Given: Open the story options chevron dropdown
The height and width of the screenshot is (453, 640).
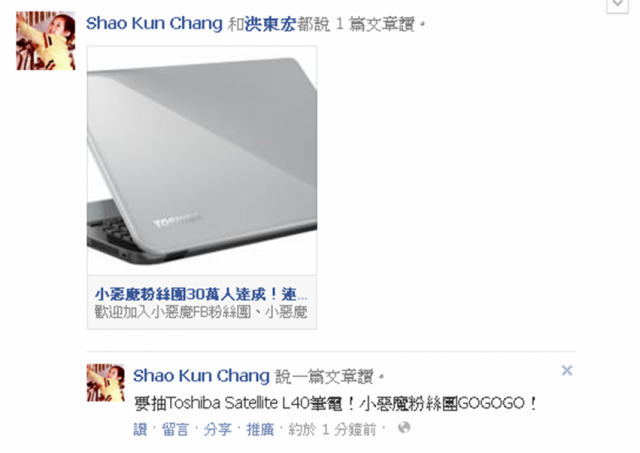Looking at the screenshot, I should pyautogui.click(x=618, y=5).
